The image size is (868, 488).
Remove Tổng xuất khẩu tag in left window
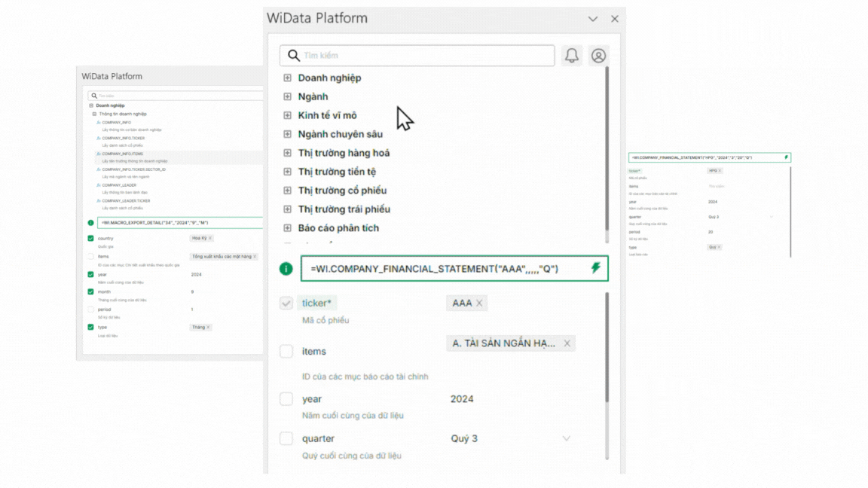point(255,257)
